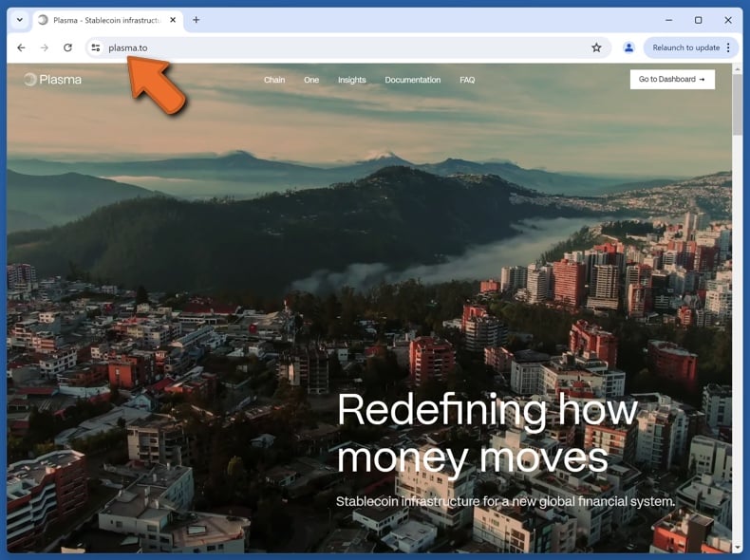Minimize the browser window
The height and width of the screenshot is (560, 750).
pyautogui.click(x=668, y=20)
